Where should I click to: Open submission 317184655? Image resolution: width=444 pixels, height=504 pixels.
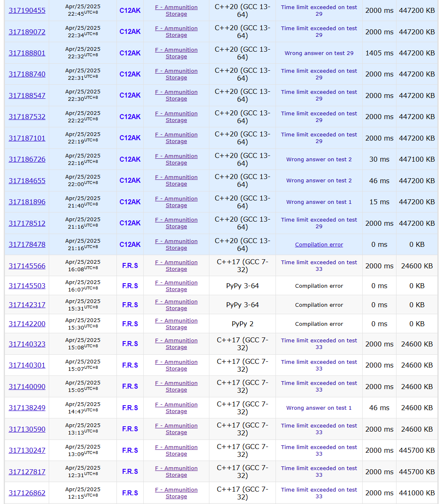coord(27,181)
